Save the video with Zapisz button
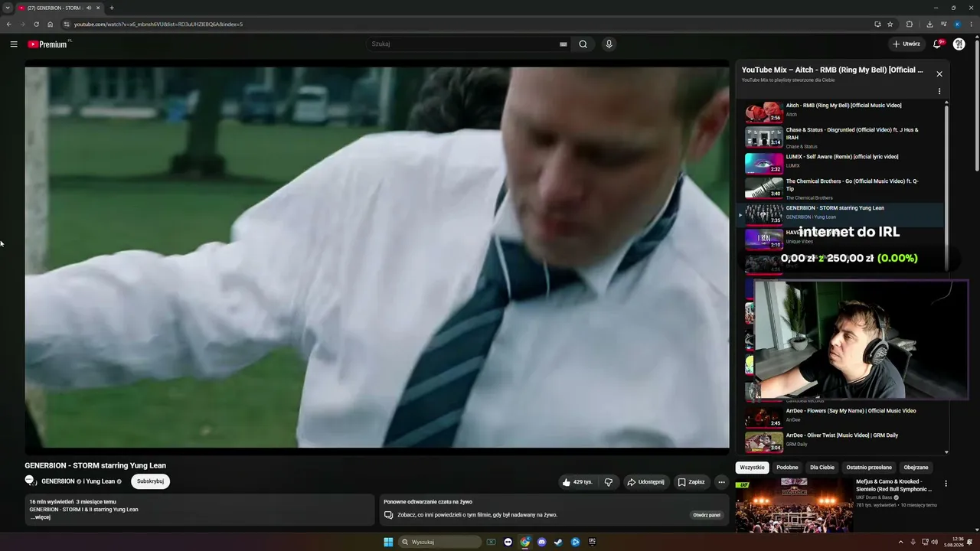 click(x=691, y=482)
